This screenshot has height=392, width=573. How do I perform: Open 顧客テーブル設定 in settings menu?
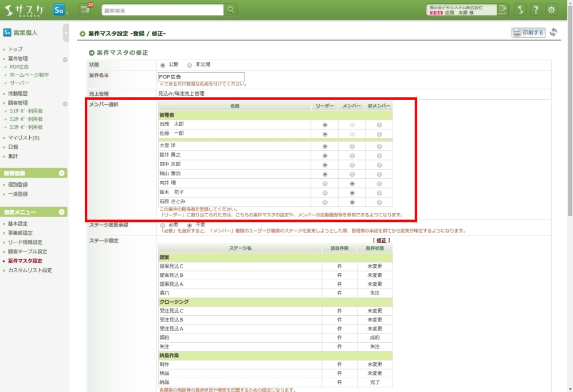click(28, 252)
